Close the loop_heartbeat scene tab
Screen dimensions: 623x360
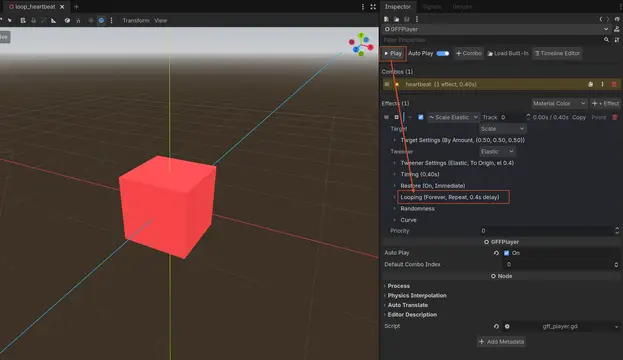click(x=62, y=7)
